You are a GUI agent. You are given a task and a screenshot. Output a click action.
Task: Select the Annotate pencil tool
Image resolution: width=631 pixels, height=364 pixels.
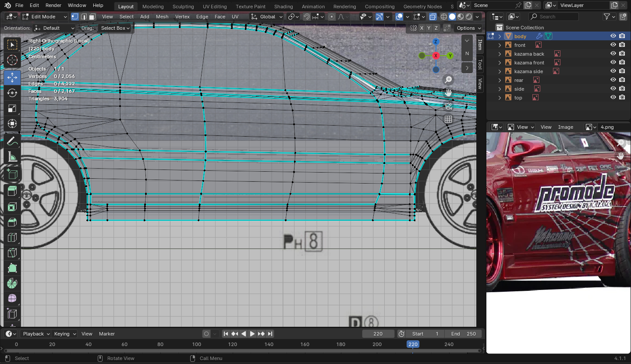click(12, 141)
